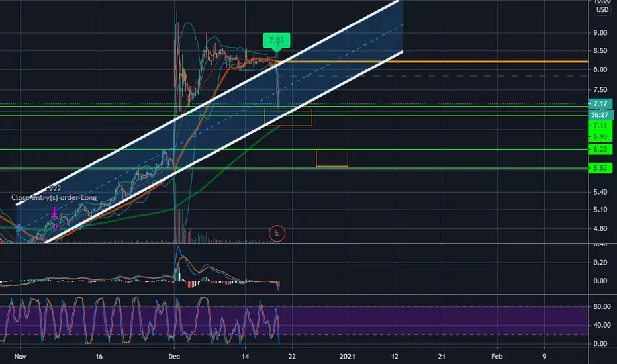
Task: Click the 9.00 price axis label
Action: pyautogui.click(x=600, y=33)
